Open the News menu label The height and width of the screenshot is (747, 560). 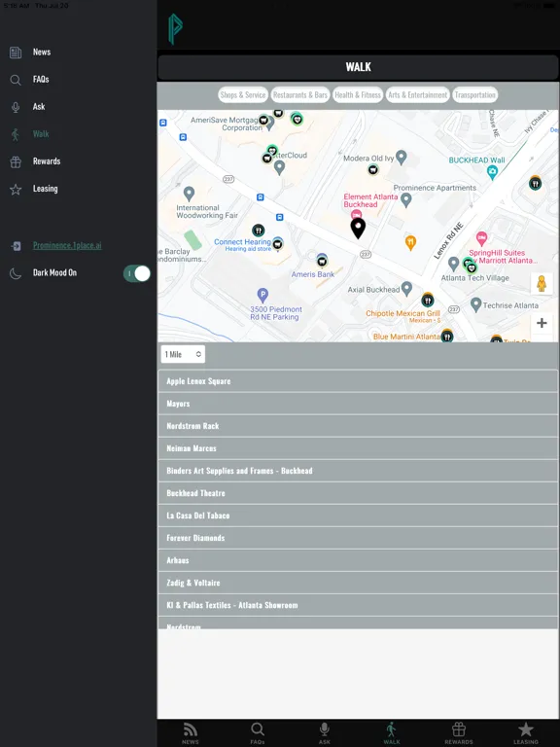pyautogui.click(x=42, y=53)
